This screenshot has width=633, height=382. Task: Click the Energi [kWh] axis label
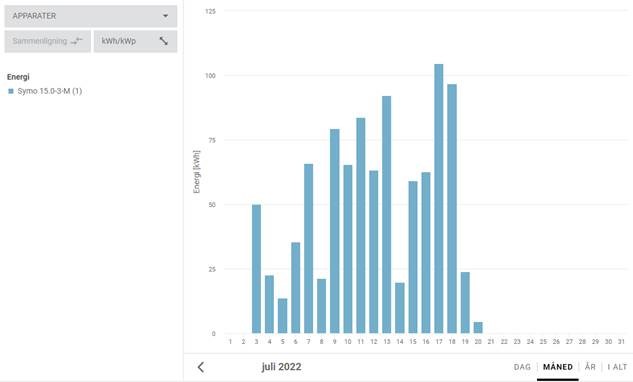coord(197,172)
